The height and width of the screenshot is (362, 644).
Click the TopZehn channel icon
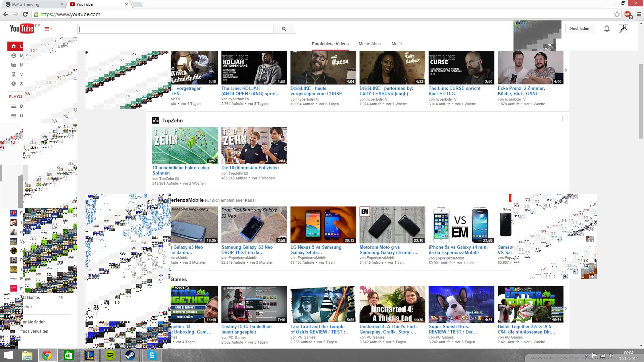point(156,120)
